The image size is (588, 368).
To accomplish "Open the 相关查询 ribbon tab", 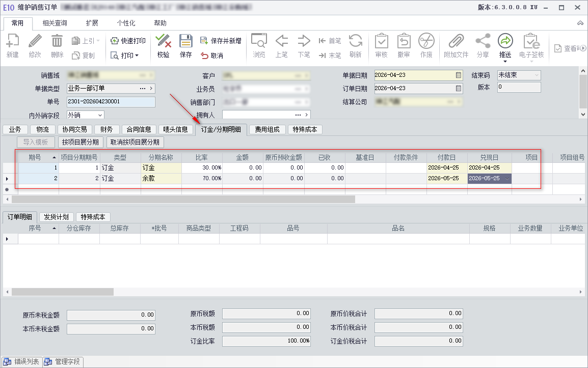I will coord(55,23).
